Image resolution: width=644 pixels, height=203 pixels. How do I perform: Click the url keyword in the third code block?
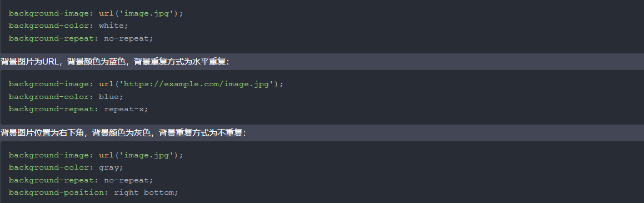[106, 155]
